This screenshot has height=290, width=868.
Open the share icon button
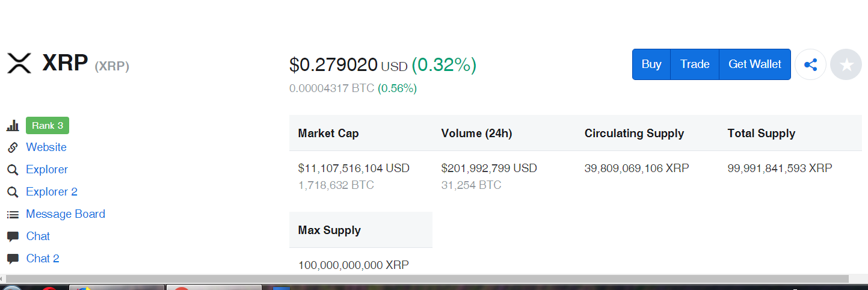click(x=810, y=64)
